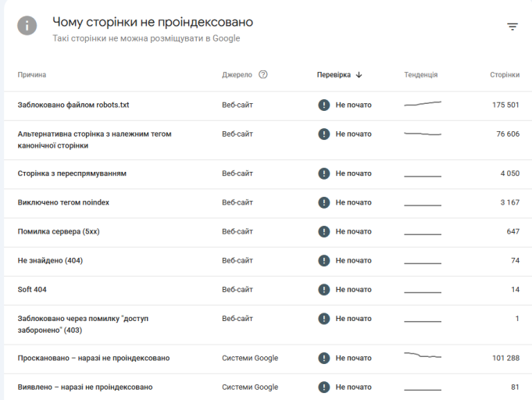Click the trend sparkline in the Soft 404 row
Image resolution: width=532 pixels, height=400 pixels.
tap(423, 292)
